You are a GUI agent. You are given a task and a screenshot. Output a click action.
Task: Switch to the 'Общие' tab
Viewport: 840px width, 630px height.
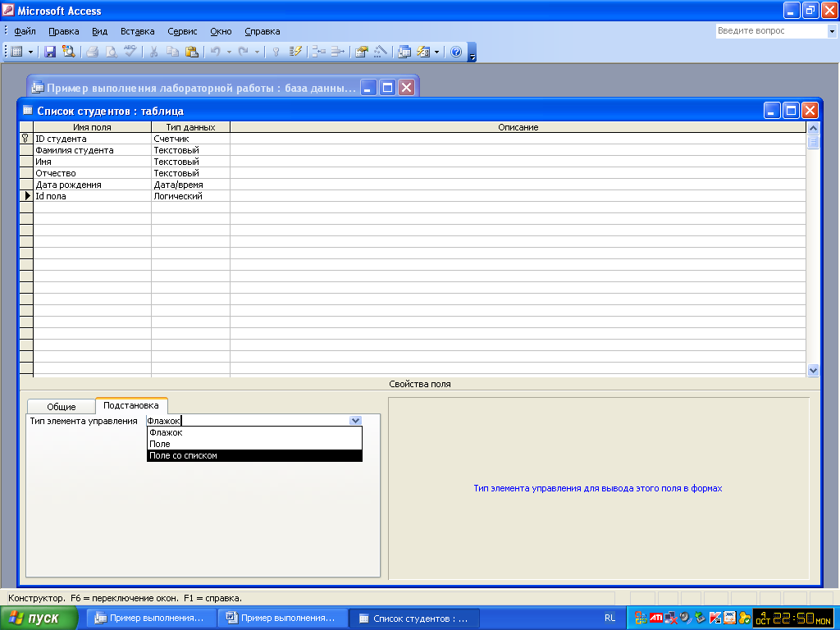click(61, 407)
